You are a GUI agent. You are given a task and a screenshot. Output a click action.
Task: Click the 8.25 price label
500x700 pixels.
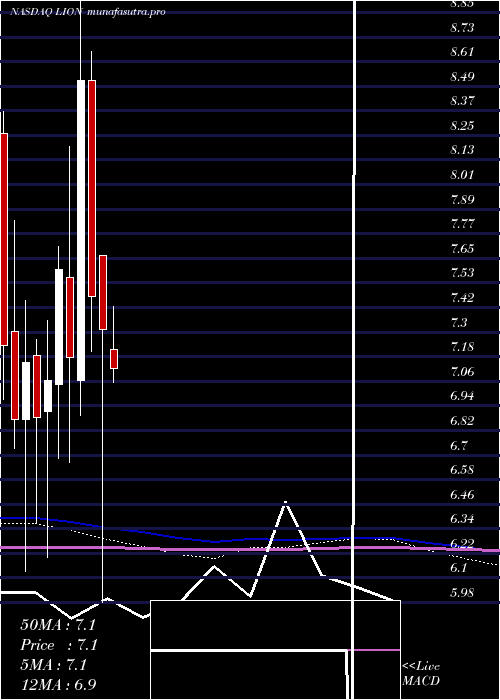coord(462,125)
